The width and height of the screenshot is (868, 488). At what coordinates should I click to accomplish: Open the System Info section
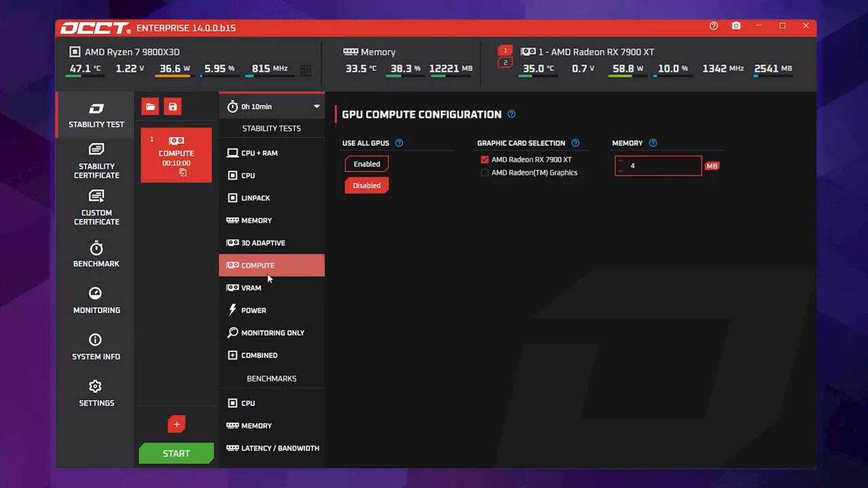tap(96, 347)
